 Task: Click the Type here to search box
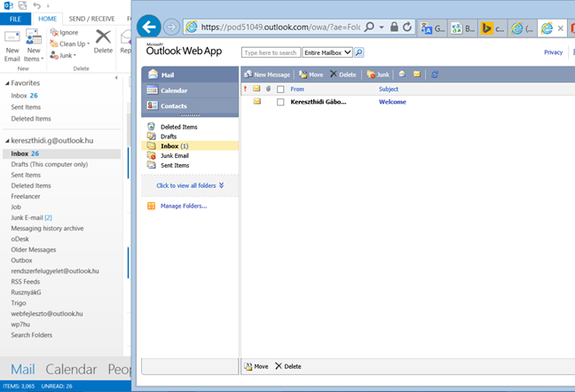(271, 52)
